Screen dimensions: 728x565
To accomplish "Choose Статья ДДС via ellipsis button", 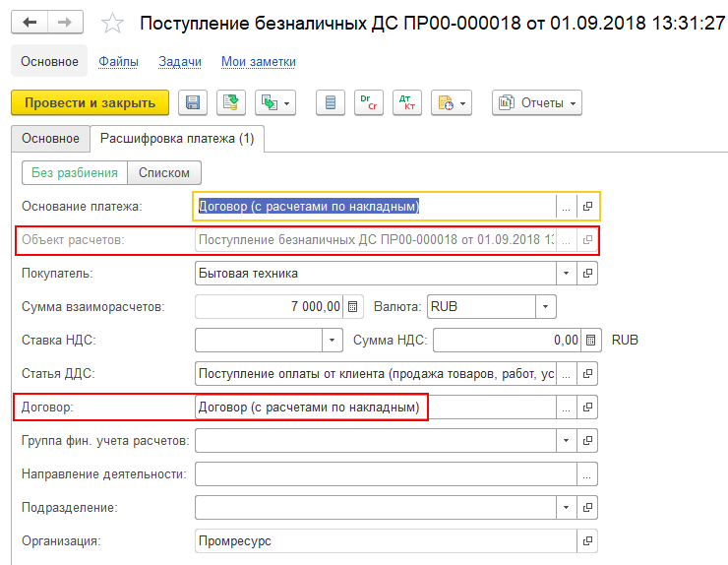I will click(x=566, y=374).
